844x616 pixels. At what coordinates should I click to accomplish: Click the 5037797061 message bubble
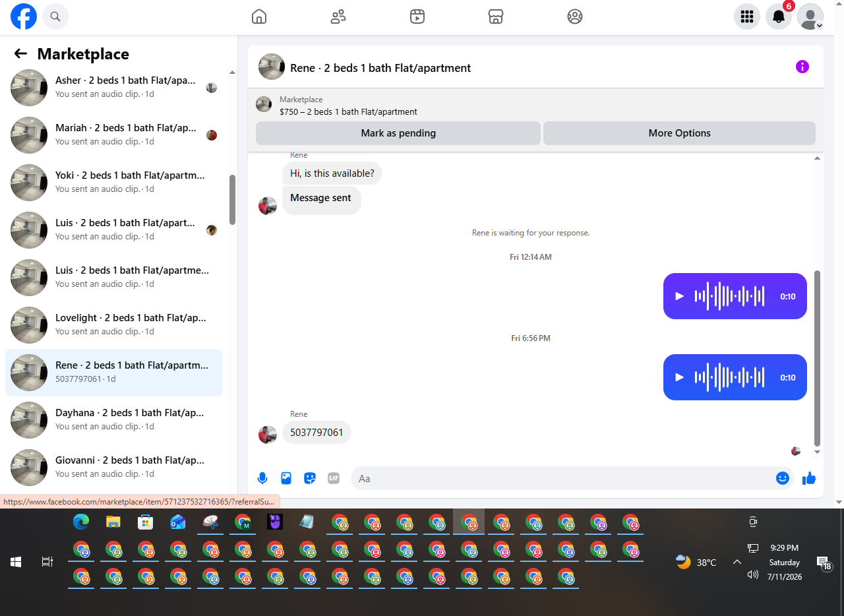pos(316,433)
